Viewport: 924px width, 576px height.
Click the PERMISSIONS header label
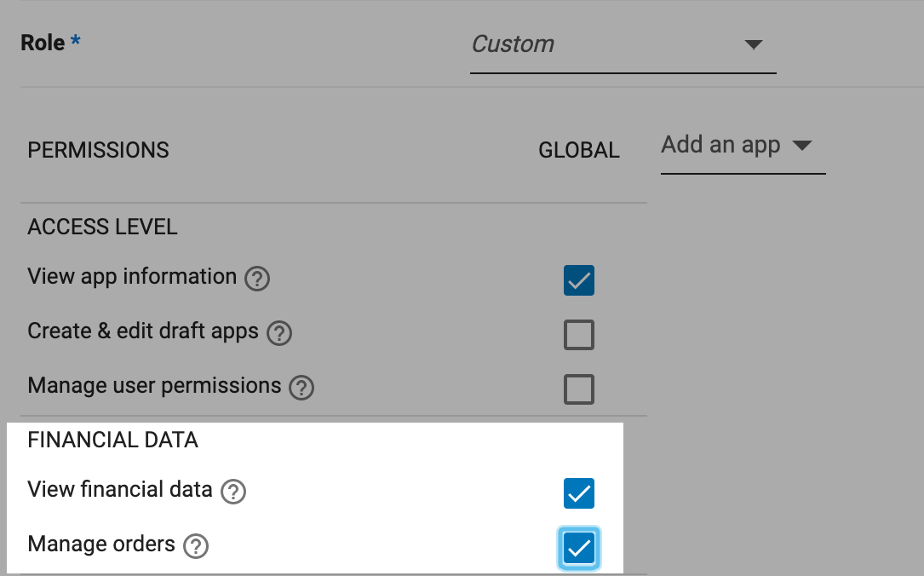(x=99, y=151)
